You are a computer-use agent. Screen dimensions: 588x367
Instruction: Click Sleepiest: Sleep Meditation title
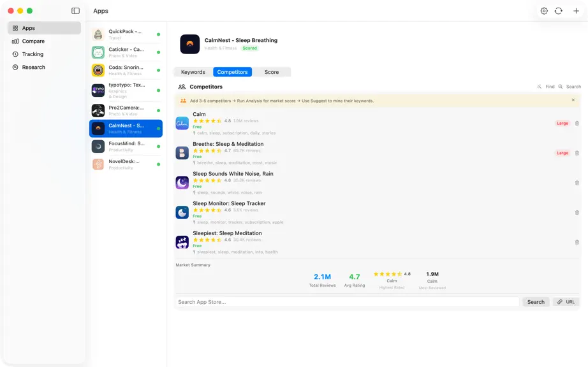coord(227,233)
